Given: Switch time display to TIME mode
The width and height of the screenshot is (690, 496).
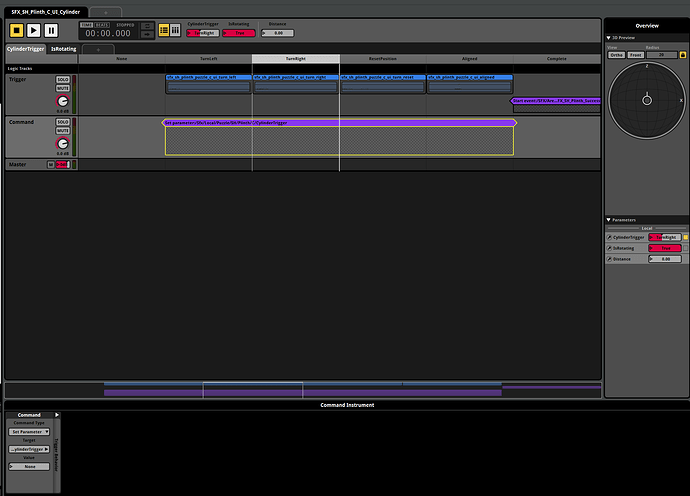Looking at the screenshot, I should coord(87,25).
